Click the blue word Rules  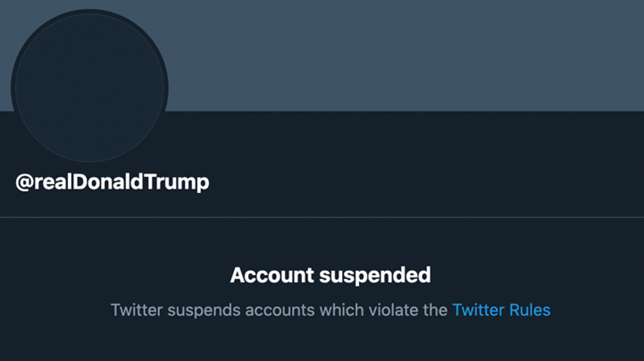pos(530,310)
